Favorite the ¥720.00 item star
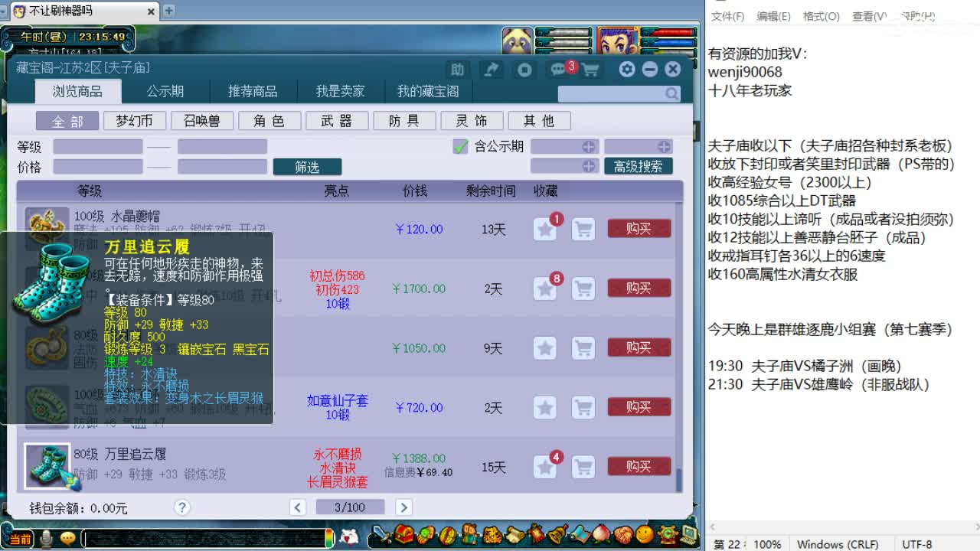 (x=545, y=407)
